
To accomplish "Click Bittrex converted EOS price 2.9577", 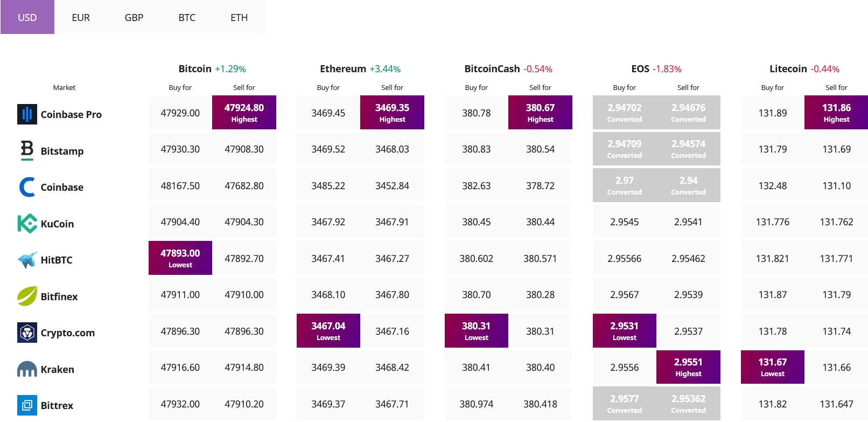I will (x=625, y=404).
